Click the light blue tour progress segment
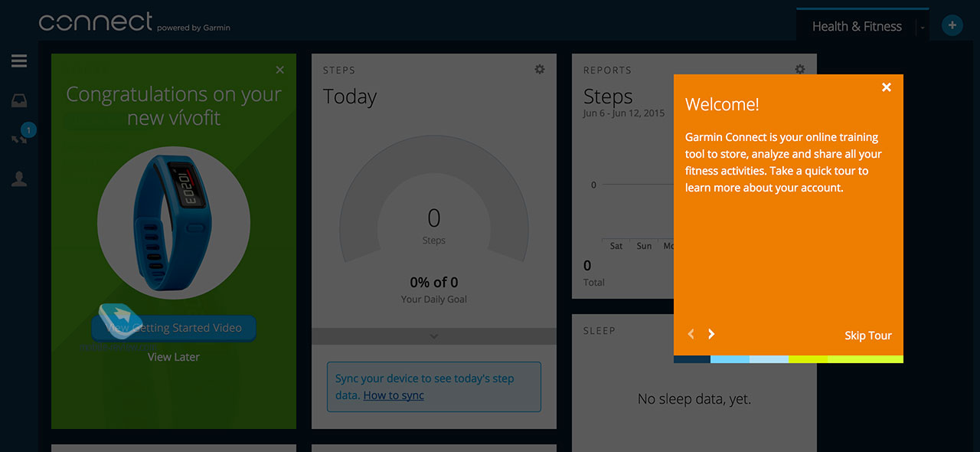The image size is (980, 452). (x=730, y=359)
